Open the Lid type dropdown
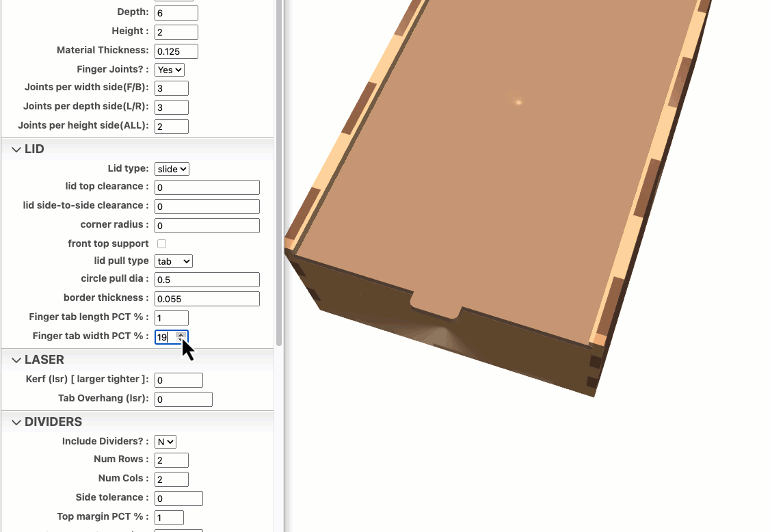The width and height of the screenshot is (770, 532). (172, 169)
